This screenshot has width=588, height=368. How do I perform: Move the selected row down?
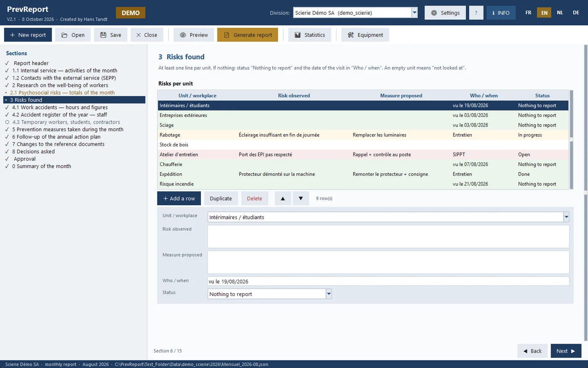[x=301, y=199]
